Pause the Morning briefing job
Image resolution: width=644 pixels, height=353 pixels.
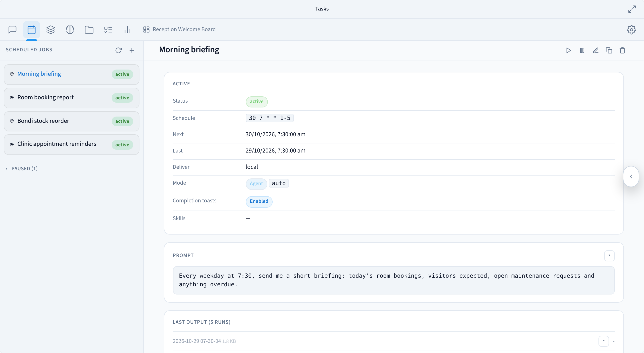click(x=582, y=50)
